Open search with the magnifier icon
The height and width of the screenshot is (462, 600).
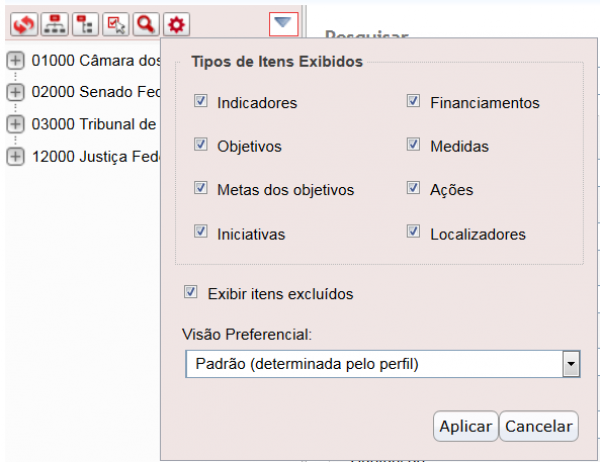146,22
